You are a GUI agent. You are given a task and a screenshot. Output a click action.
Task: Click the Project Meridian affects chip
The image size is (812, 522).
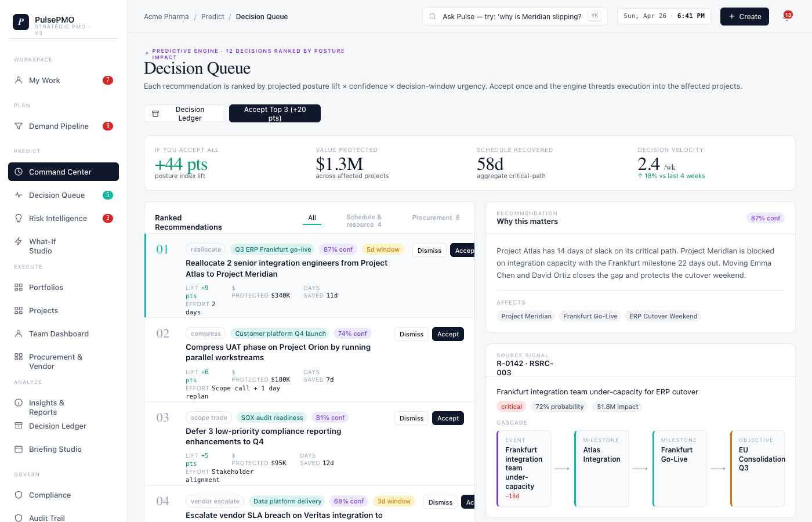click(x=526, y=316)
